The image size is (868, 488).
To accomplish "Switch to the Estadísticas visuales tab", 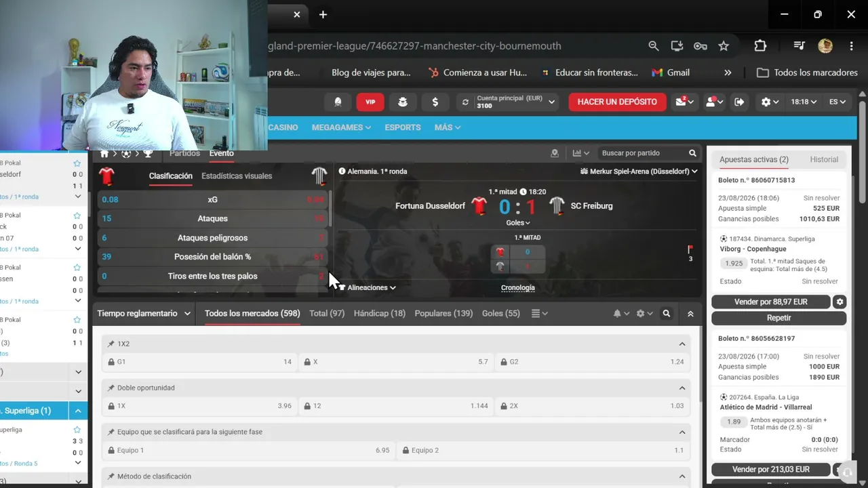I will point(237,176).
